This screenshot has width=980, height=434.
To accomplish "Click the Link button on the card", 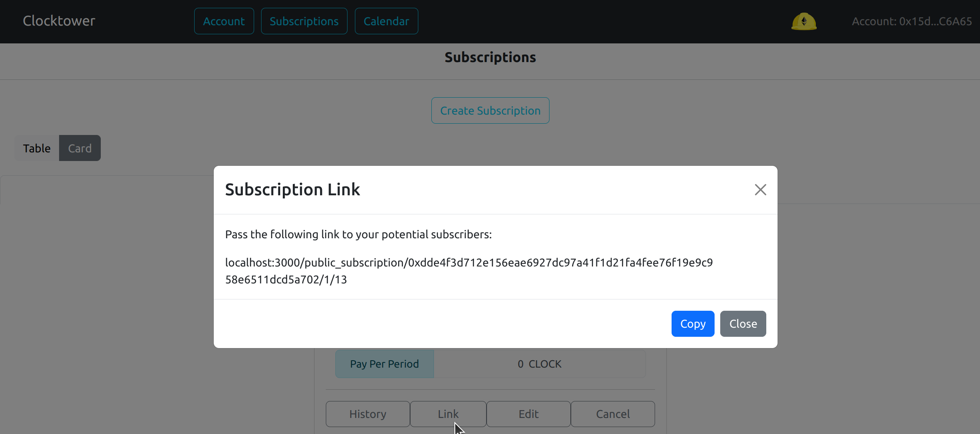I will pos(448,414).
